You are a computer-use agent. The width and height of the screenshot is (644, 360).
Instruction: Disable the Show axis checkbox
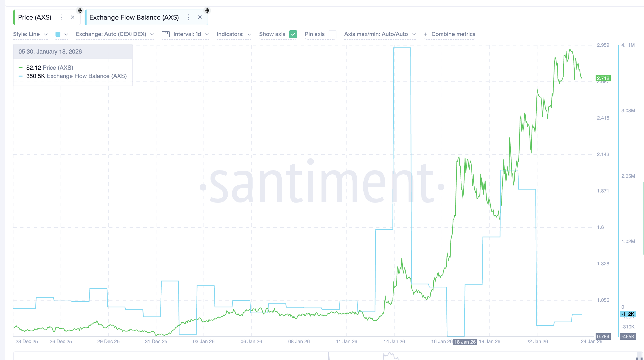(293, 34)
